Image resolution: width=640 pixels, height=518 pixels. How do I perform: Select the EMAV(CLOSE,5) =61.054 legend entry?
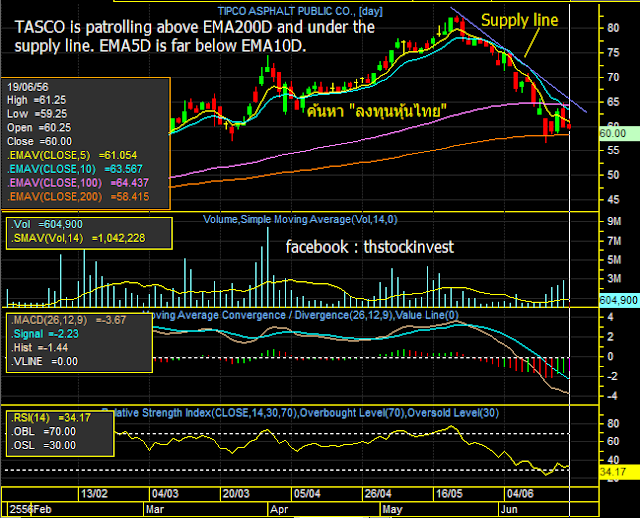pos(72,156)
